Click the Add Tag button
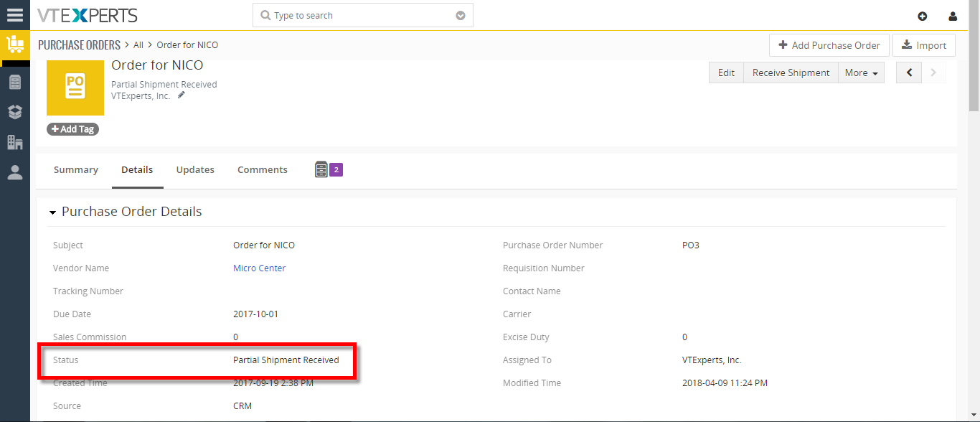Image resolution: width=980 pixels, height=422 pixels. (72, 129)
